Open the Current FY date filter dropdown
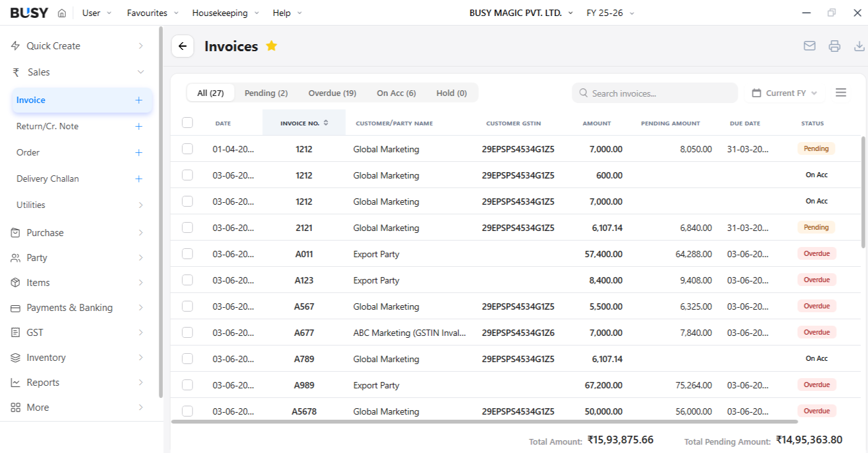Viewport: 868px width, 453px height. 784,93
